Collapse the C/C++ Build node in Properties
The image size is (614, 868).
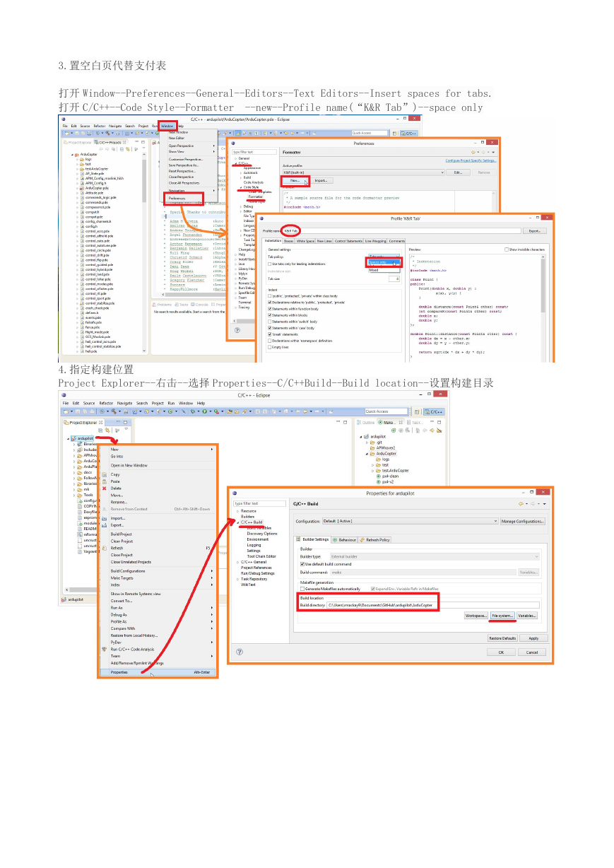point(237,522)
